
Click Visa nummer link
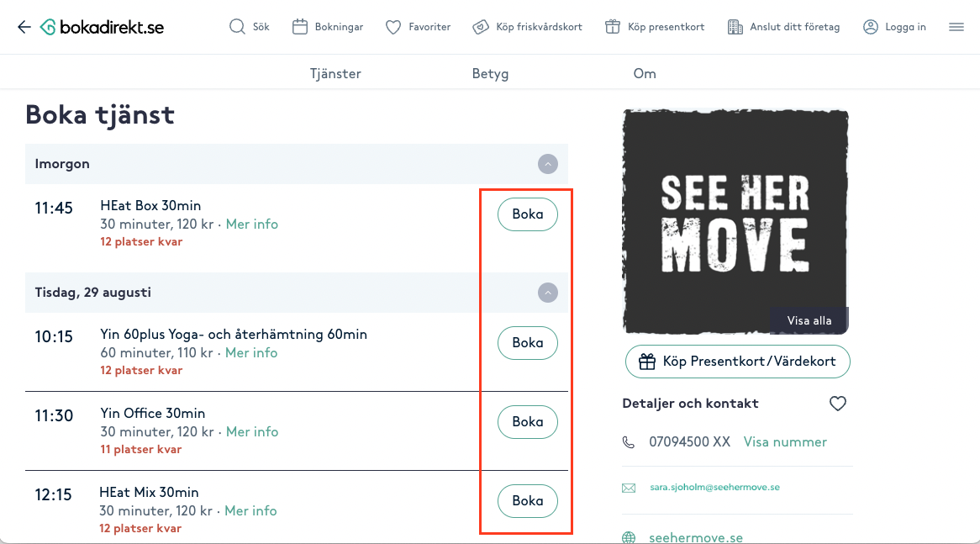(785, 442)
